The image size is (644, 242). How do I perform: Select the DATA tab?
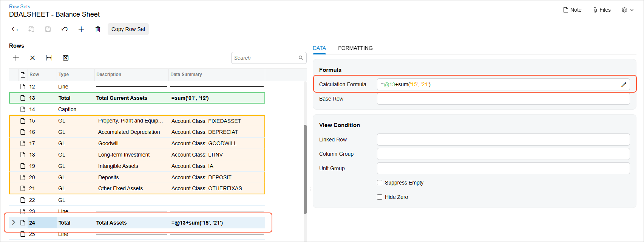tap(319, 48)
